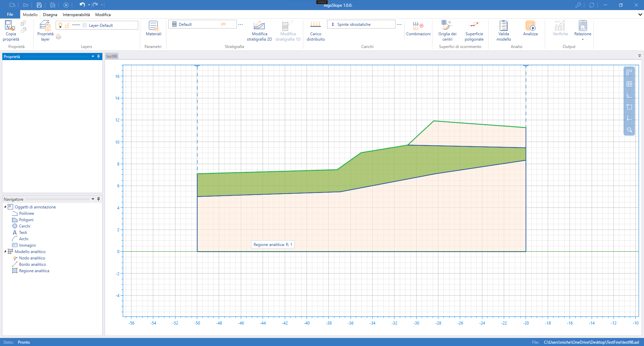Select Polilinee in the Navigatore
Image resolution: width=644 pixels, height=346 pixels.
click(26, 213)
